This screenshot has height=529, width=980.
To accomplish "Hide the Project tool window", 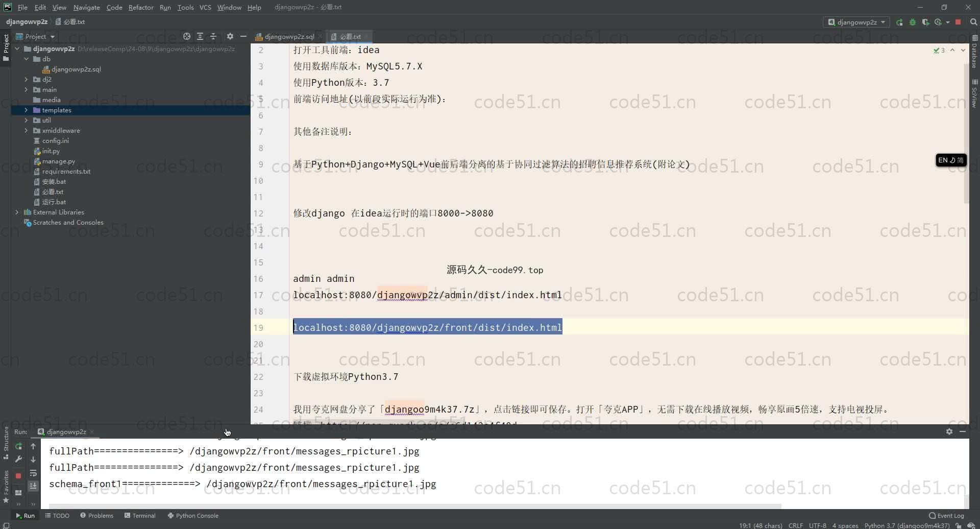I will (x=243, y=36).
